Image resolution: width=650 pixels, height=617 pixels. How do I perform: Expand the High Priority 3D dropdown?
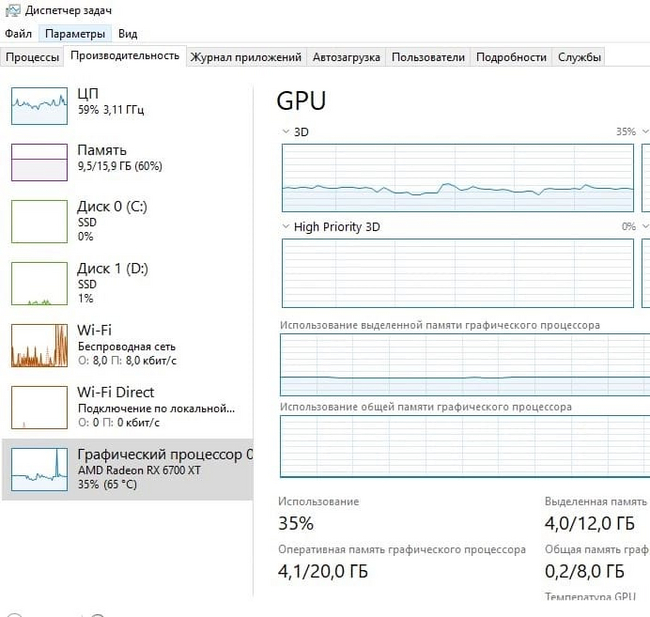pyautogui.click(x=287, y=227)
